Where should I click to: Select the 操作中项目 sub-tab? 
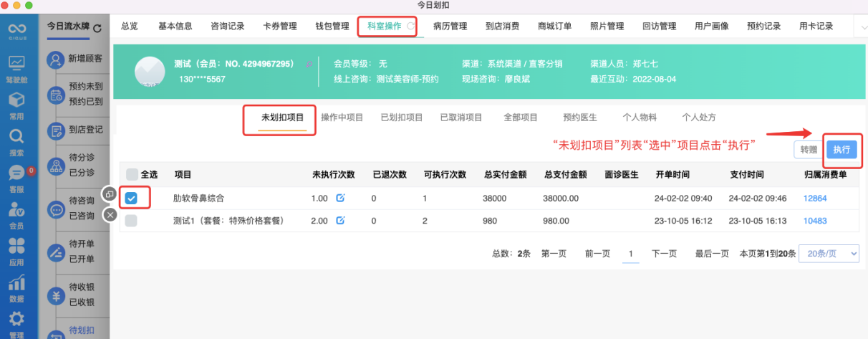pos(342,118)
